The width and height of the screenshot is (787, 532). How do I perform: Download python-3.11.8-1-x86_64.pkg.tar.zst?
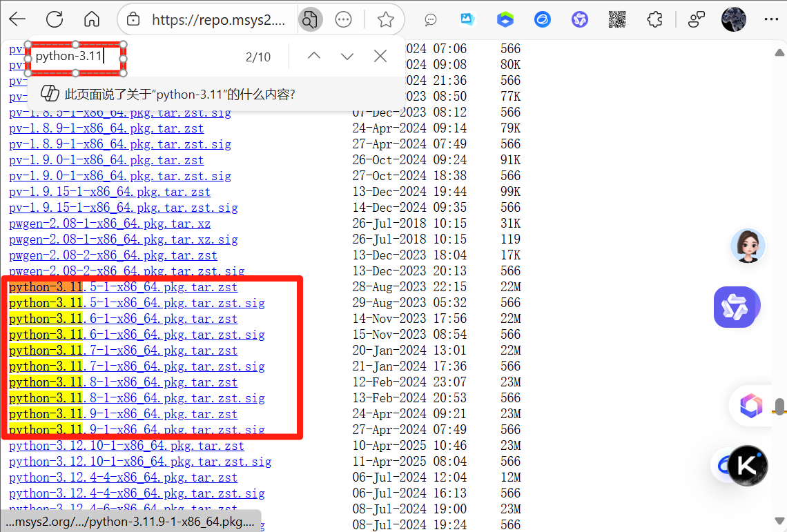coord(124,382)
